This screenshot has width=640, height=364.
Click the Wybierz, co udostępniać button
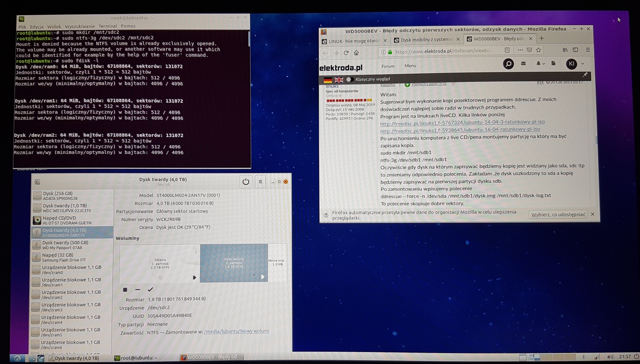click(x=558, y=214)
